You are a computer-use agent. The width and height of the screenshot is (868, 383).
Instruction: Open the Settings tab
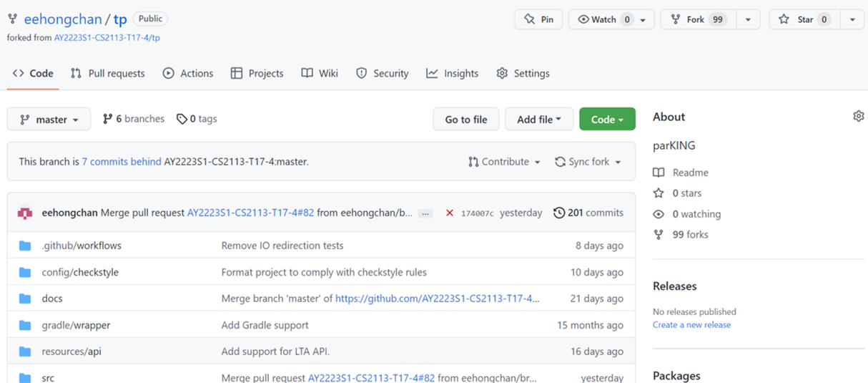click(x=523, y=73)
